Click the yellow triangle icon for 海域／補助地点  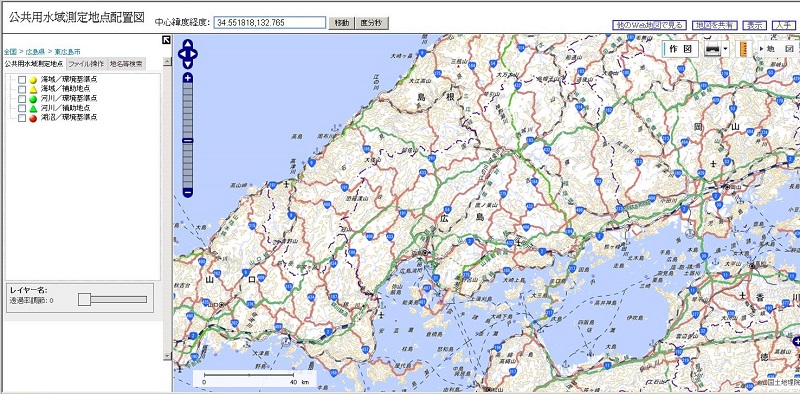(33, 89)
